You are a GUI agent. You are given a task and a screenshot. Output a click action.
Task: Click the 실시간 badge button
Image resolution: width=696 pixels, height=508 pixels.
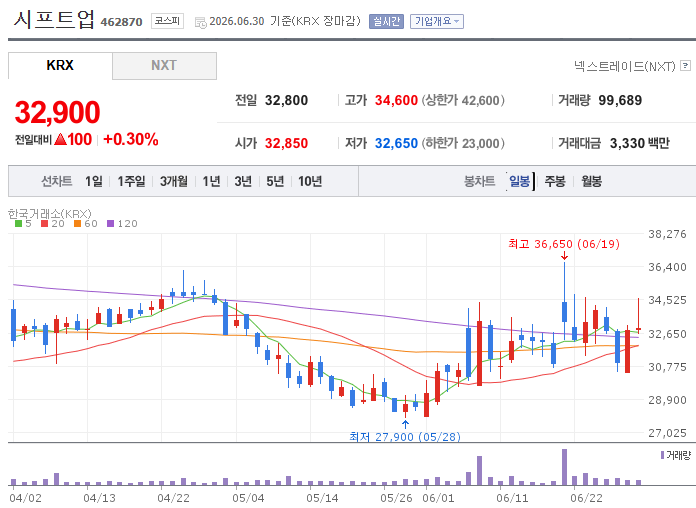tap(386, 21)
